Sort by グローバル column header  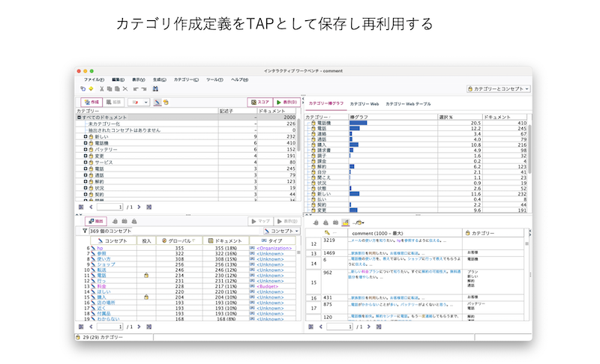click(x=179, y=240)
